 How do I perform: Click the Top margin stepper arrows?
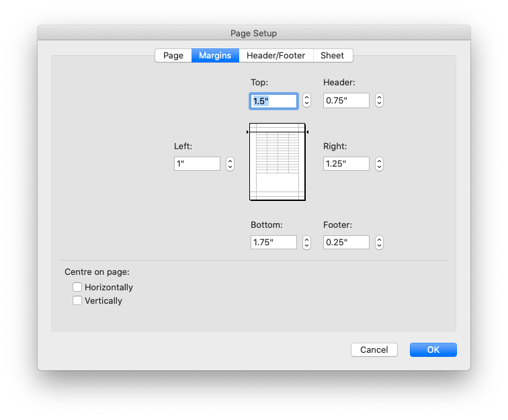coord(306,101)
